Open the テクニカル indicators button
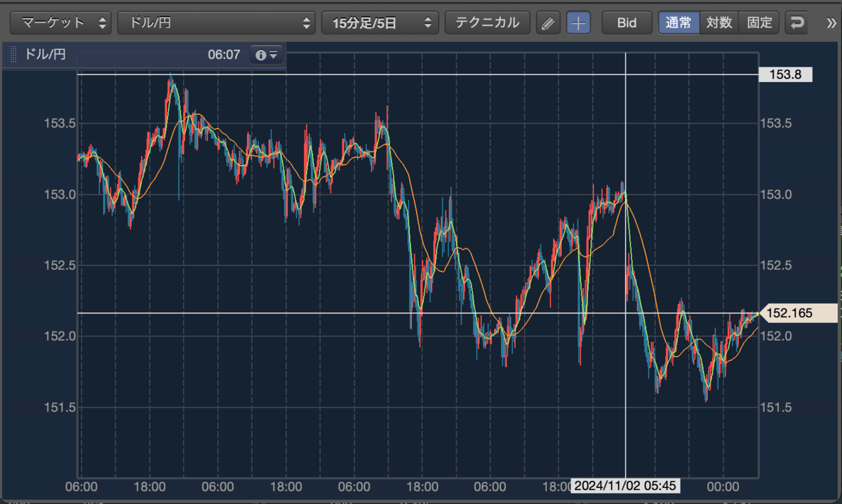The height and width of the screenshot is (504, 842). point(487,22)
